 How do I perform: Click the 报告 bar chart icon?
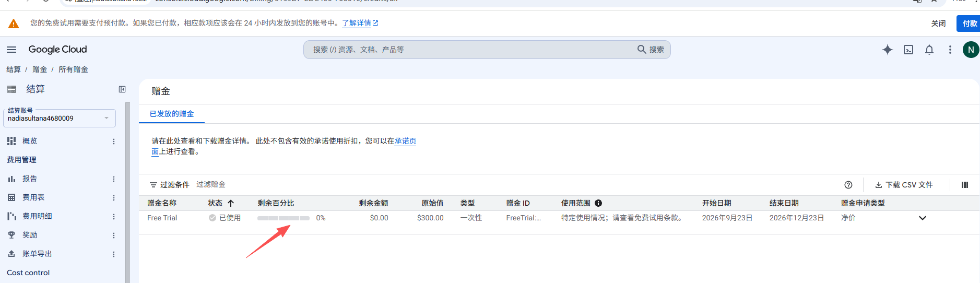11,179
